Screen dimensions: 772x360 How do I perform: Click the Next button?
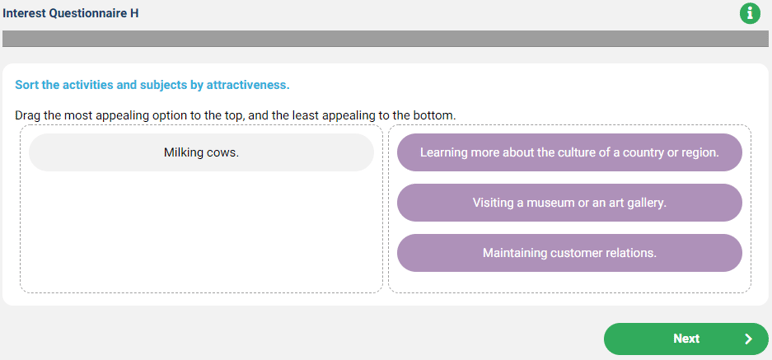pos(686,339)
